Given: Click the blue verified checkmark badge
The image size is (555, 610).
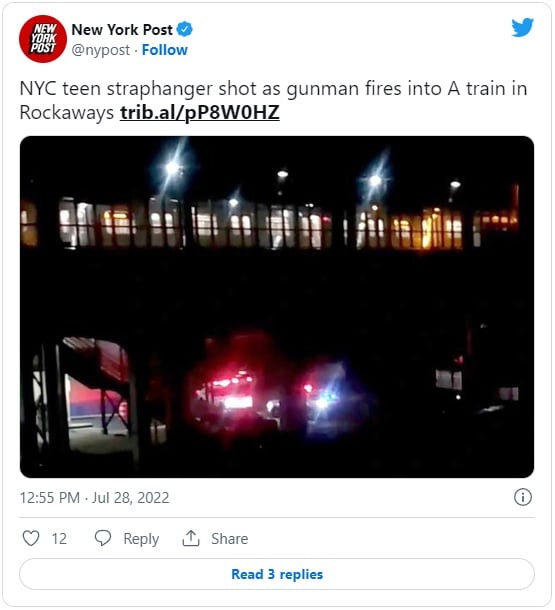Looking at the screenshot, I should pyautogui.click(x=185, y=30).
